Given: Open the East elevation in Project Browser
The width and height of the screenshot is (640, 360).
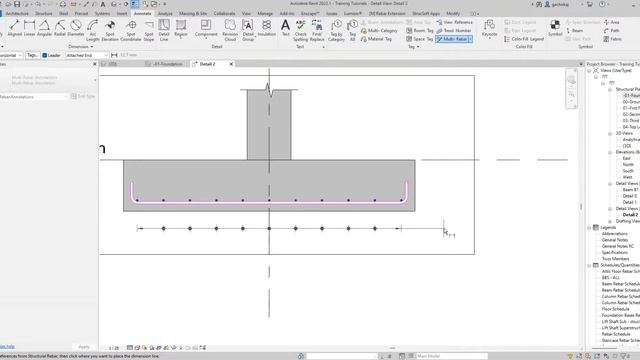Looking at the screenshot, I should 627,158.
